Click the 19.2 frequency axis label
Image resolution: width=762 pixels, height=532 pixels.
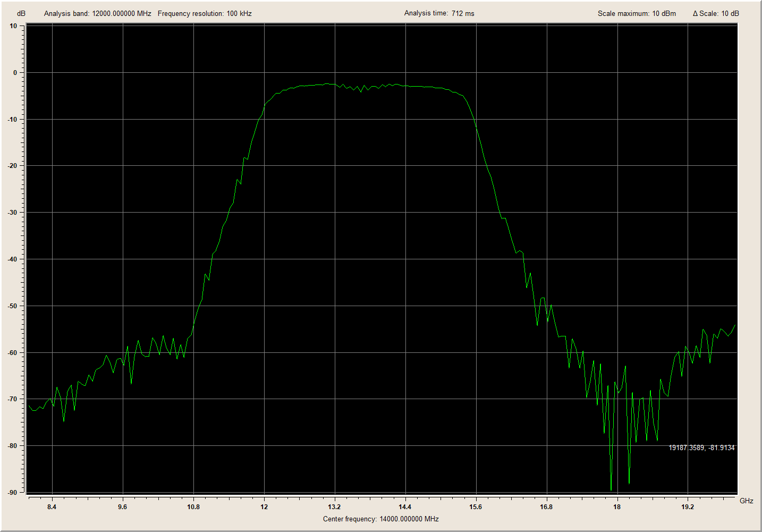687,506
